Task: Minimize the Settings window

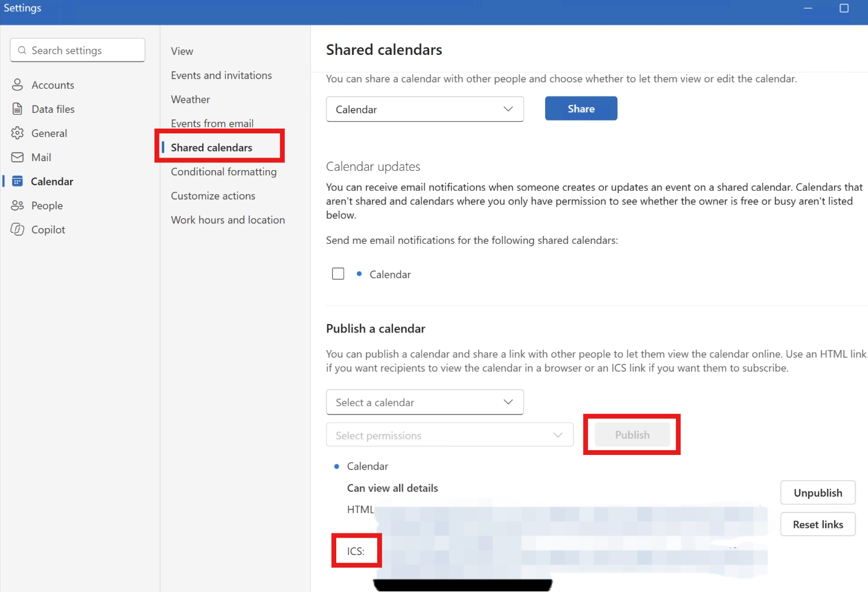Action: (x=808, y=8)
